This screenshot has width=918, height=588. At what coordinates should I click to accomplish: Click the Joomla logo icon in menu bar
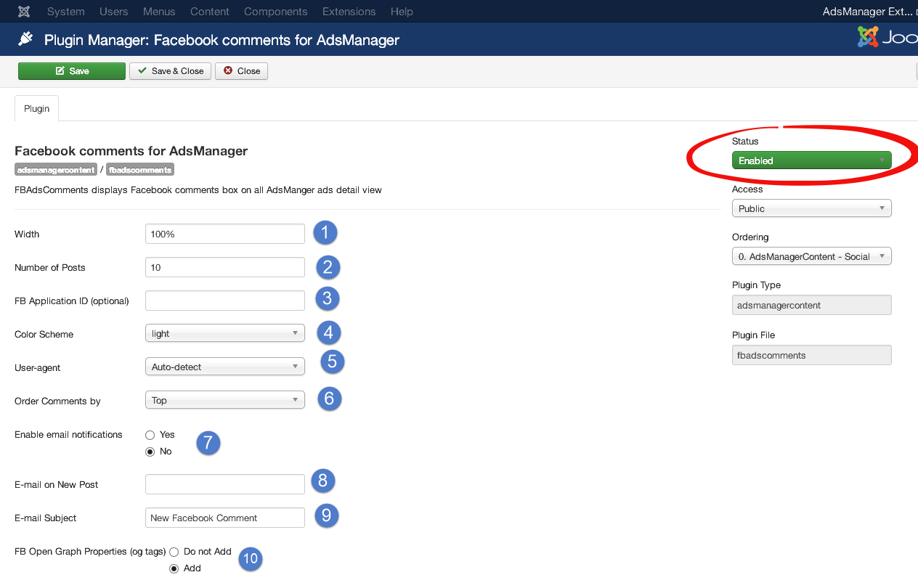[x=24, y=12]
